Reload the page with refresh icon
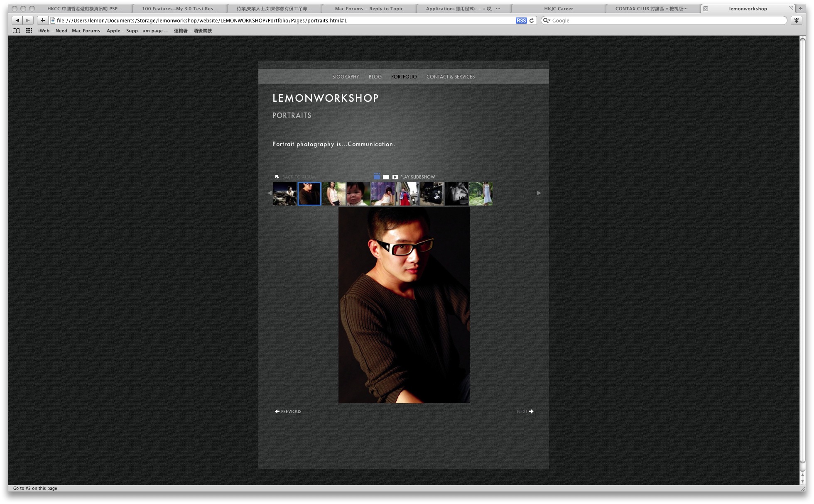 (532, 20)
